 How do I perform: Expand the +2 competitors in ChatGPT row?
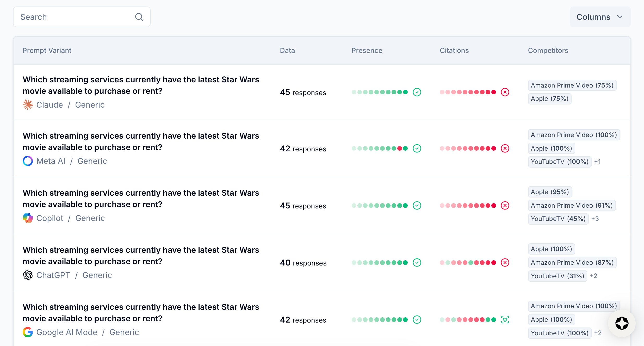pos(593,276)
